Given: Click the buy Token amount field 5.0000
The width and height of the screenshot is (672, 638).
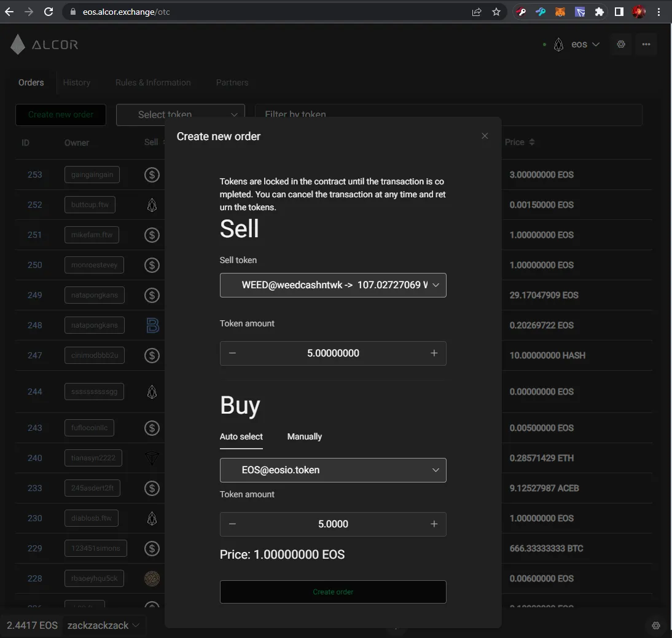Looking at the screenshot, I should [333, 524].
